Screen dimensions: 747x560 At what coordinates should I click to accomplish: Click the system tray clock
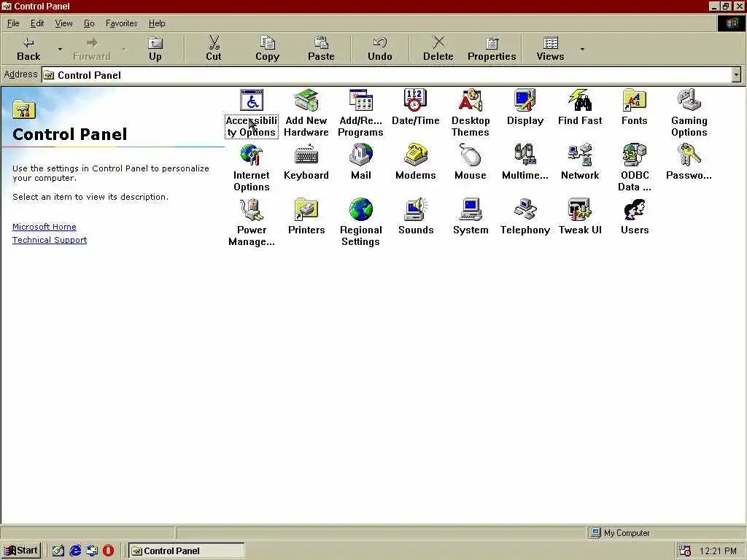718,551
